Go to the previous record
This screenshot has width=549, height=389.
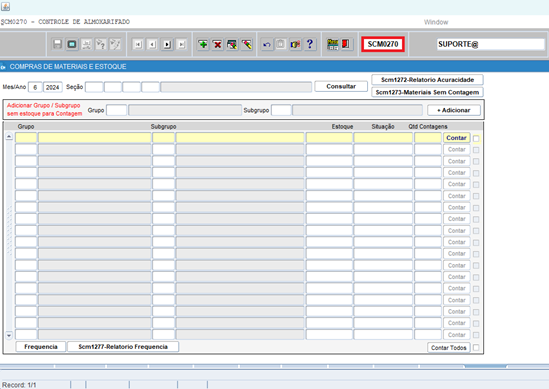(x=152, y=44)
